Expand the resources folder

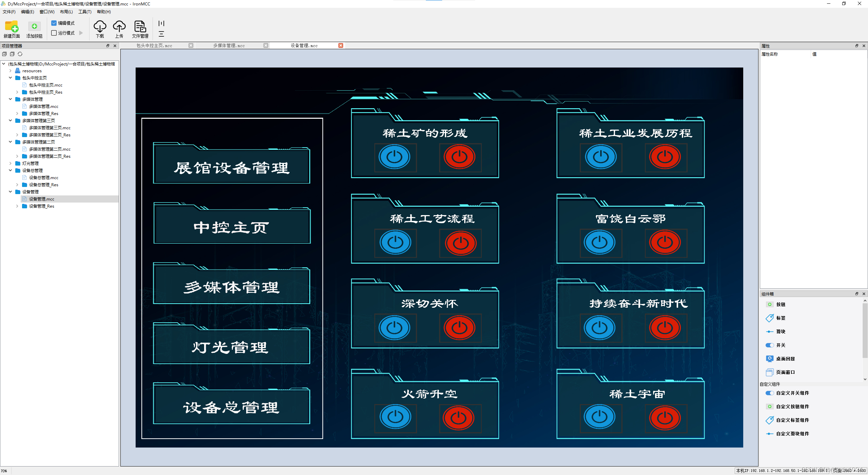coord(10,71)
